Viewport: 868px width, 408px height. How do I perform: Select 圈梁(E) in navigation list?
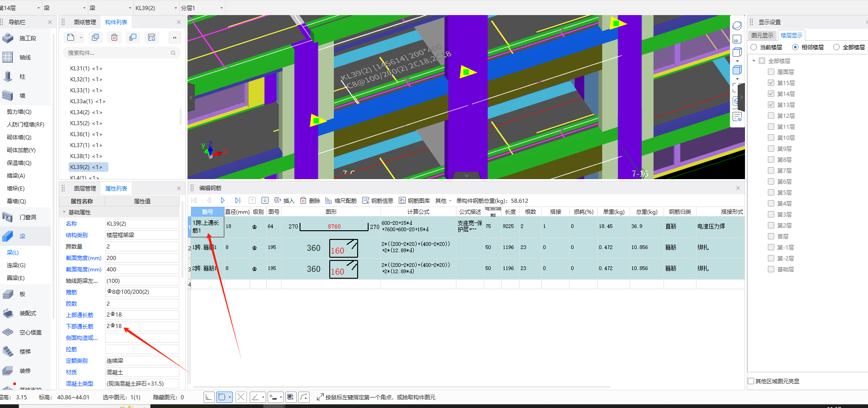pos(16,278)
